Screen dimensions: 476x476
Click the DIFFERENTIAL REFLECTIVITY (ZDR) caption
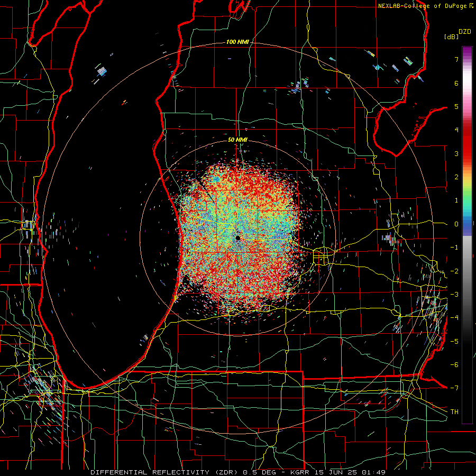(x=165, y=472)
